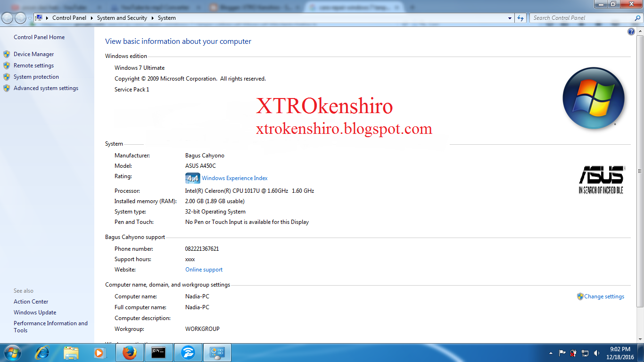Screen dimensions: 644x362
Task: Open Performance Information and Tools
Action: (50, 327)
